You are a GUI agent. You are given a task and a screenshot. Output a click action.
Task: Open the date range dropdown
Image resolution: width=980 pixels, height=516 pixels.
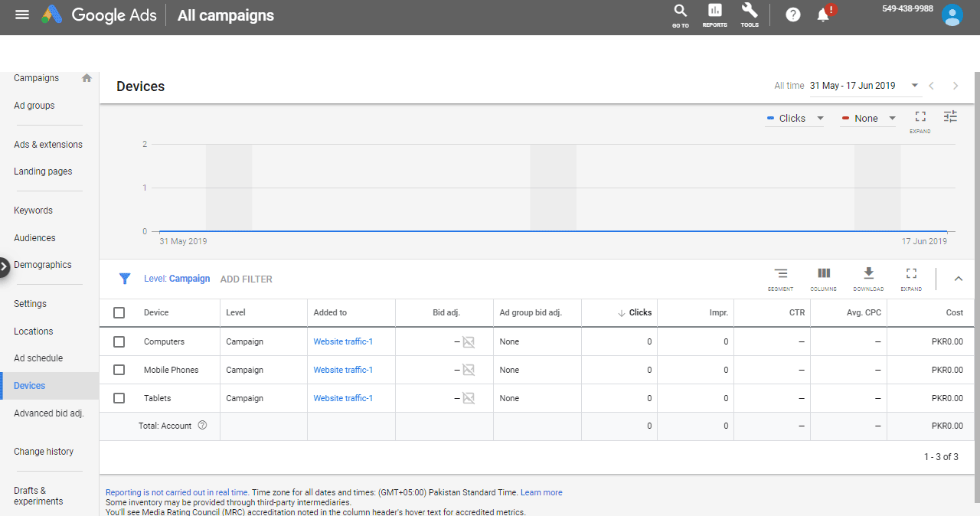(864, 86)
